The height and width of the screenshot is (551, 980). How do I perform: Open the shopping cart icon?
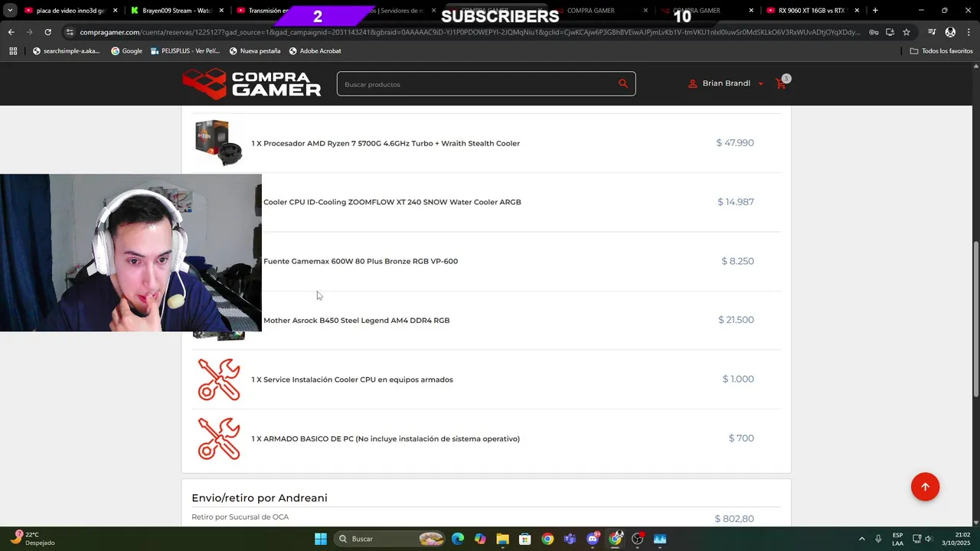coord(782,83)
